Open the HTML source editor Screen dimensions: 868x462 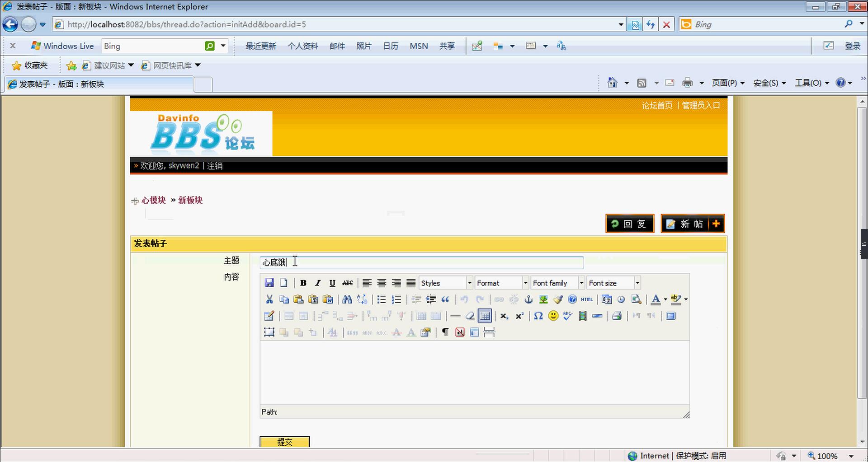[587, 299]
